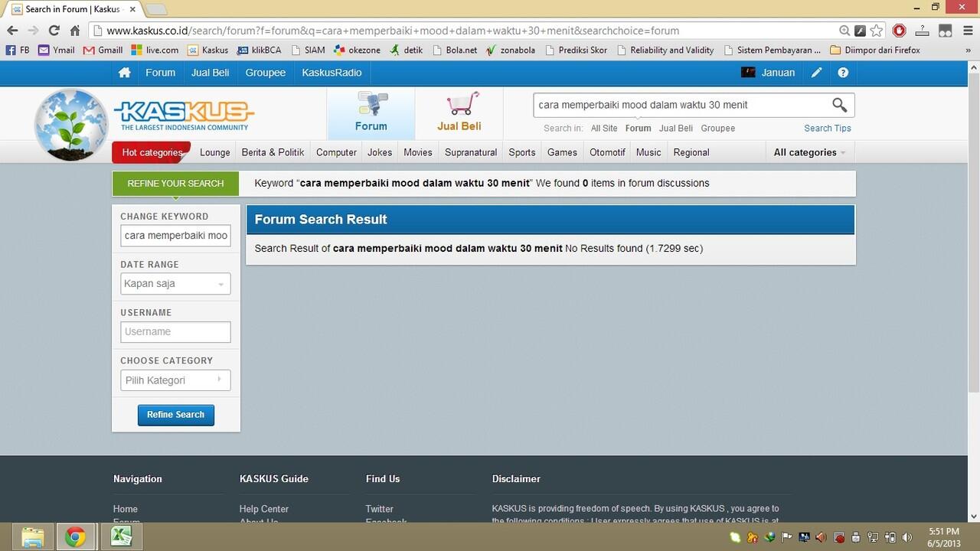Go to the Berita & Politik category
Image resolution: width=980 pixels, height=551 pixels.
pyautogui.click(x=273, y=152)
